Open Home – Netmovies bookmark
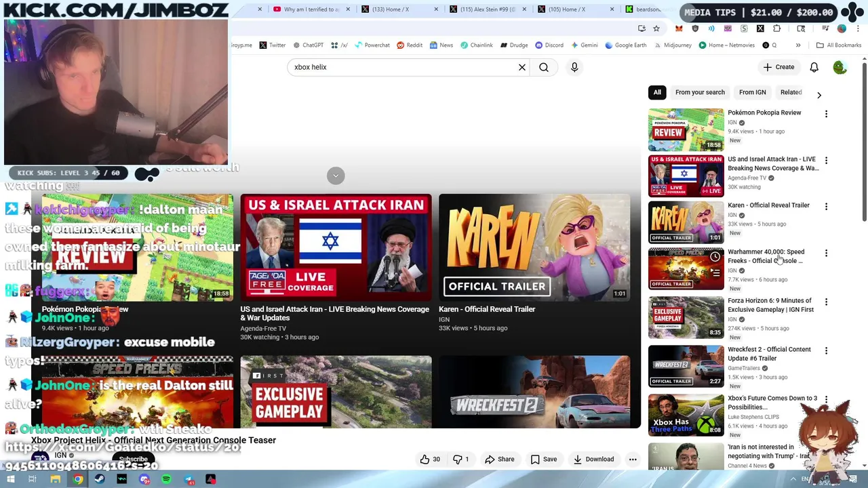 pyautogui.click(x=726, y=45)
